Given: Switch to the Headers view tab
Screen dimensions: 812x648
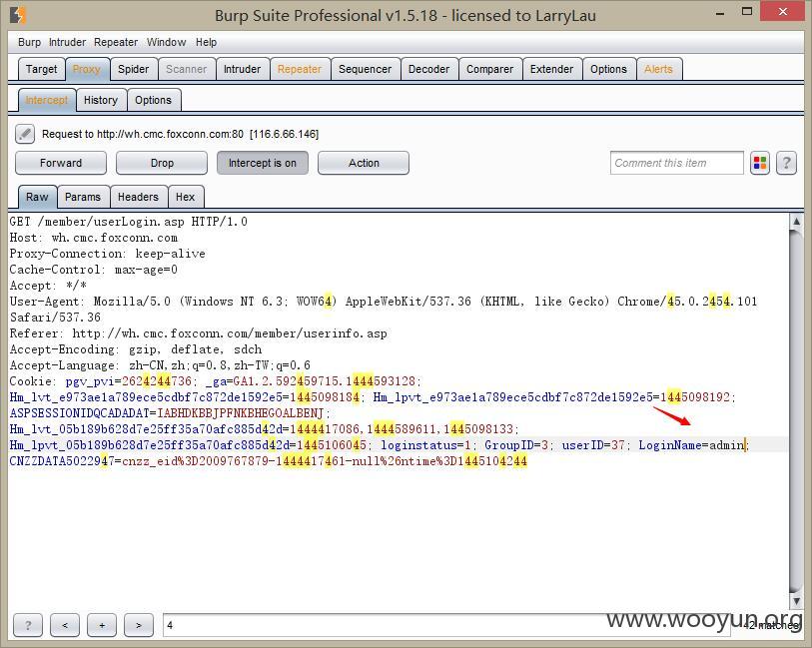Looking at the screenshot, I should pyautogui.click(x=138, y=197).
